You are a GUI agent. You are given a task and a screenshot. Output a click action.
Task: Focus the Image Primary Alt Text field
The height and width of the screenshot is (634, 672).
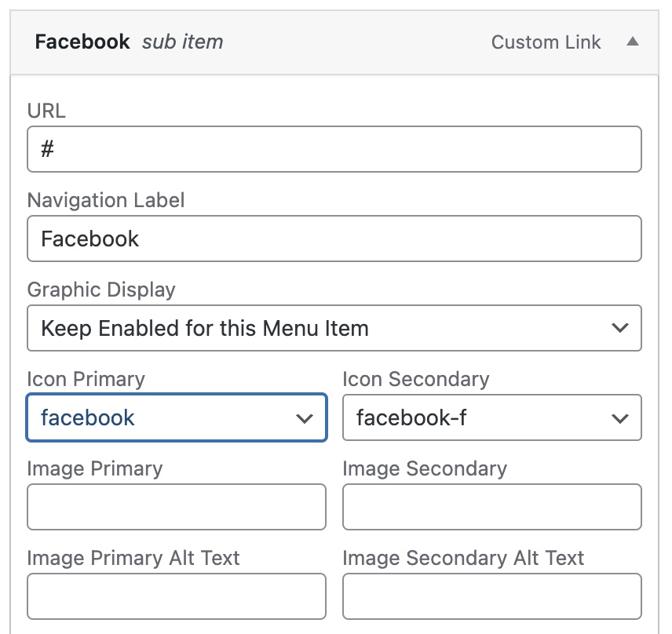tap(177, 596)
